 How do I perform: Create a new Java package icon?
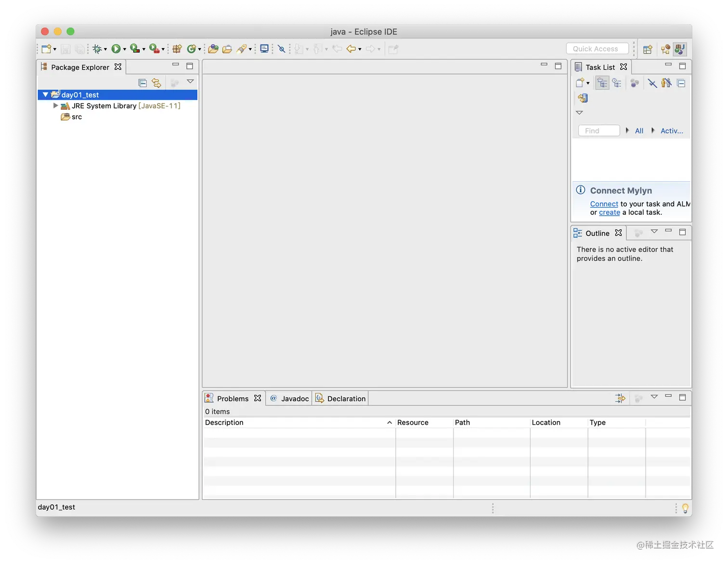coord(177,49)
